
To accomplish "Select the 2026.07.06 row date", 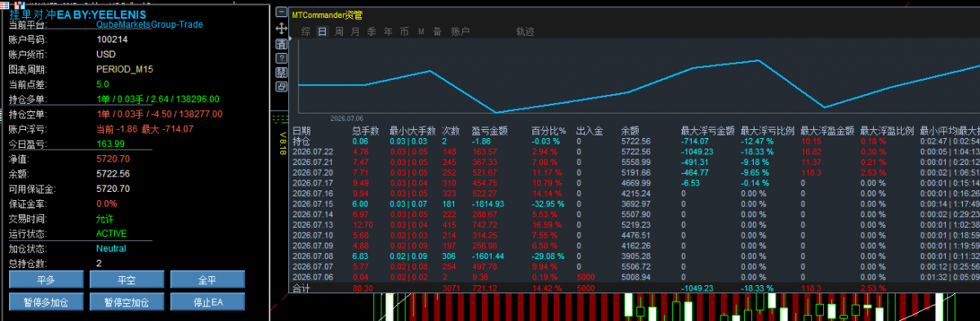I will [313, 277].
